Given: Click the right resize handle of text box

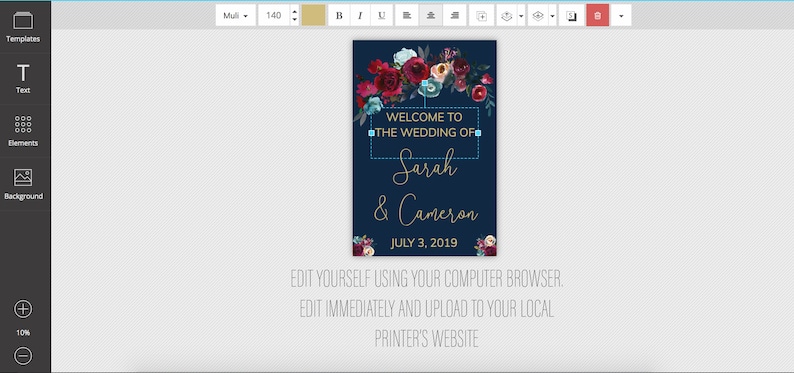Looking at the screenshot, I should 478,133.
